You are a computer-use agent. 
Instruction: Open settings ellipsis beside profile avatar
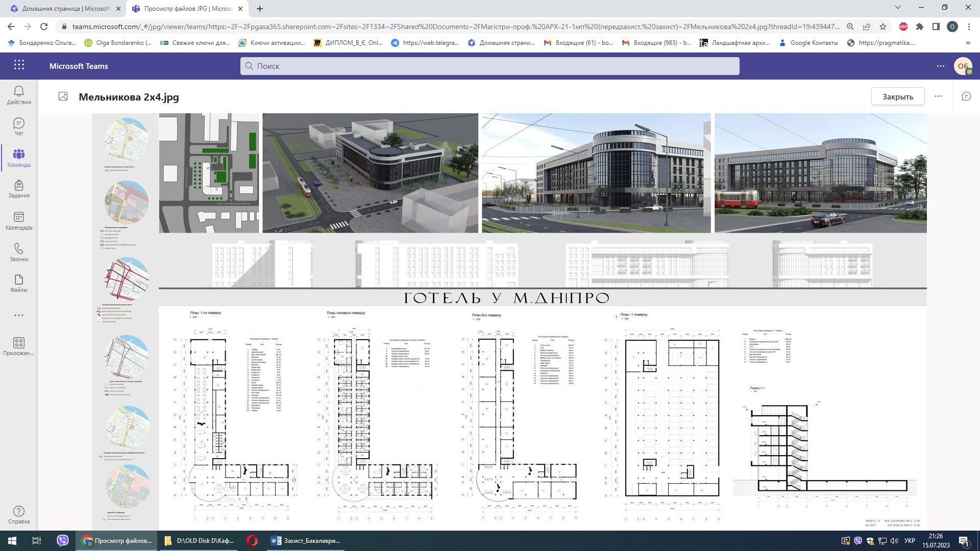941,66
